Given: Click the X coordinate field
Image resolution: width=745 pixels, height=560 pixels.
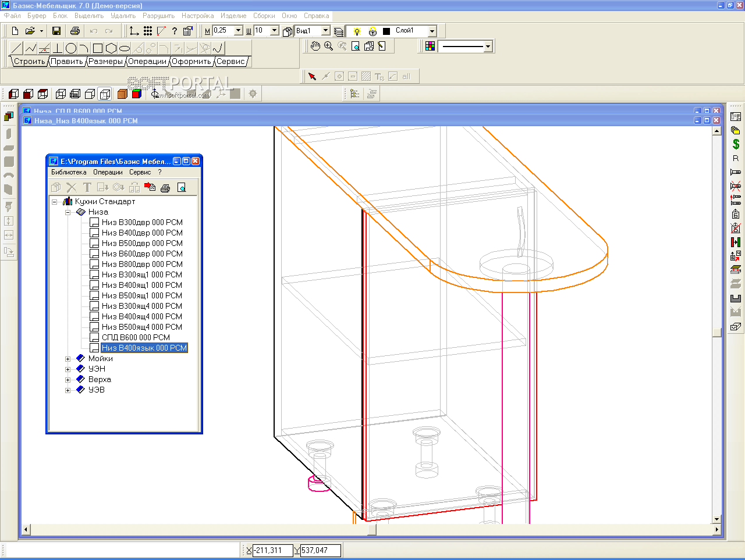Looking at the screenshot, I should tap(273, 550).
